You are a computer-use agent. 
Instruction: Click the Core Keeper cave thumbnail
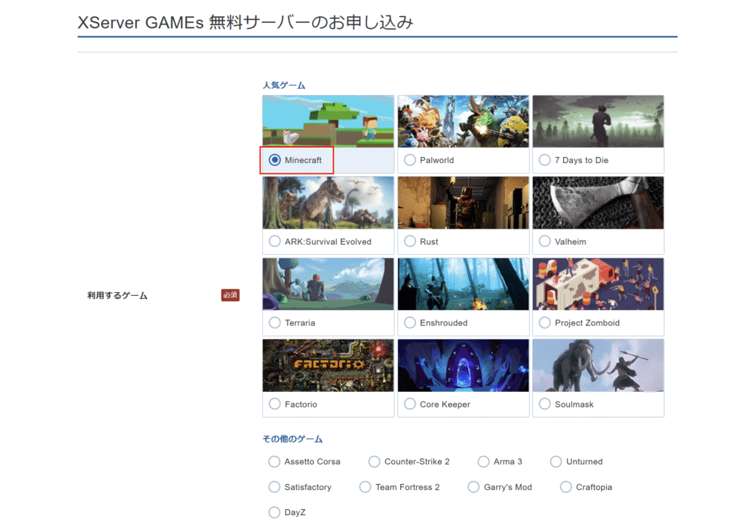coord(464,366)
